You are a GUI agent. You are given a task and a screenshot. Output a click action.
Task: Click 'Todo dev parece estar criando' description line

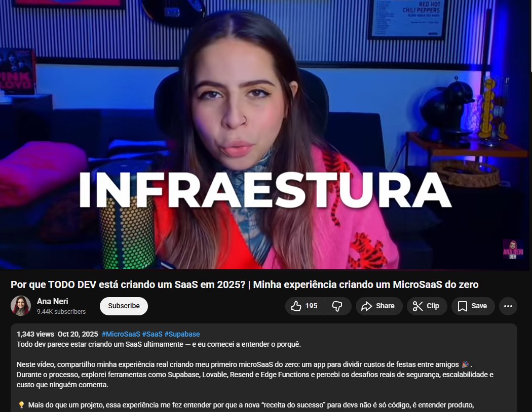(159, 344)
